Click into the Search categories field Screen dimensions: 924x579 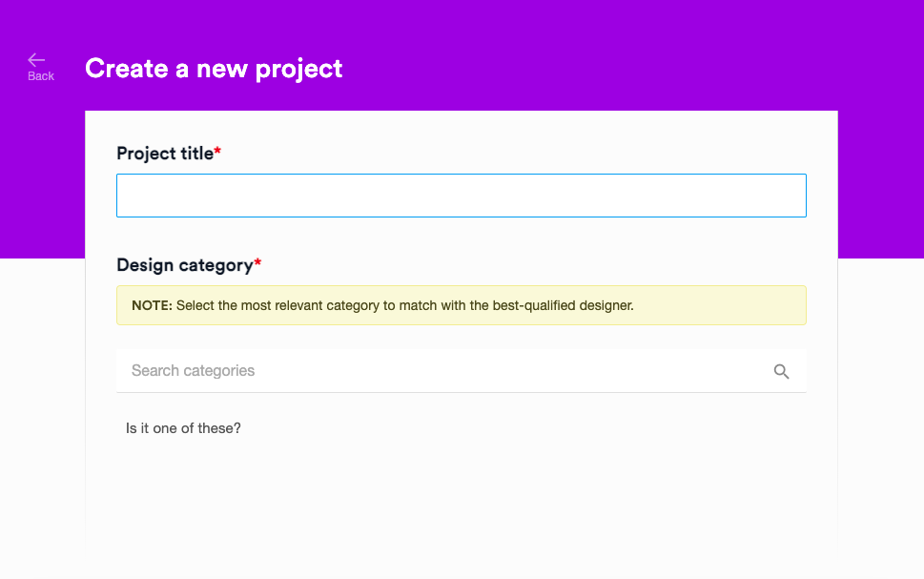coord(462,371)
